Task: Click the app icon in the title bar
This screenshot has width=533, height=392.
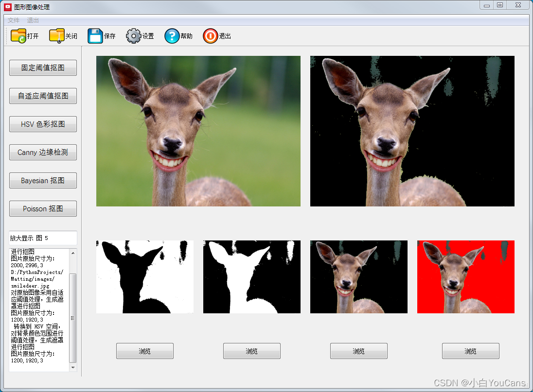Action: [7, 7]
